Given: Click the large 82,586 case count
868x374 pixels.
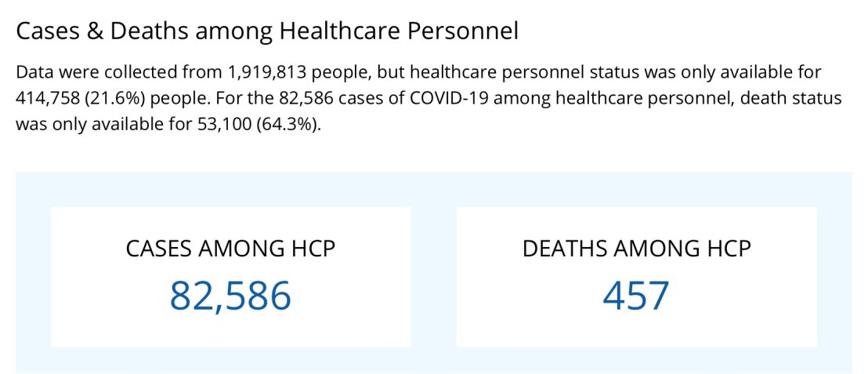Looking at the screenshot, I should coord(230,296).
